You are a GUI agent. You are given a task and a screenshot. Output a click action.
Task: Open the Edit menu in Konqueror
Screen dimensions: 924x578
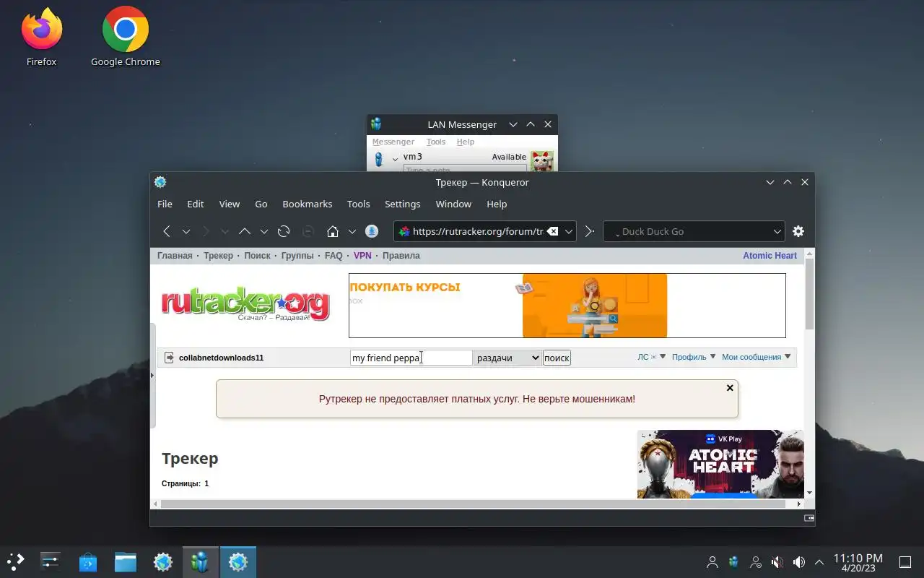[x=195, y=204]
